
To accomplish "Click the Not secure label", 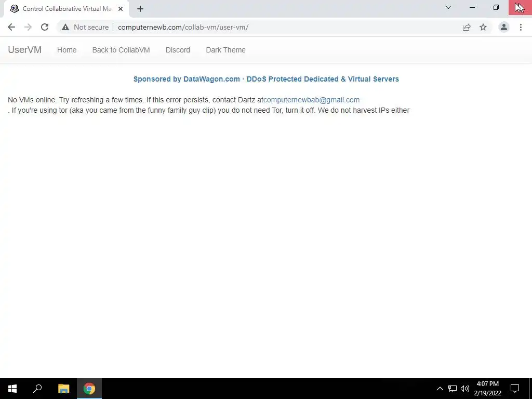I will [x=91, y=27].
